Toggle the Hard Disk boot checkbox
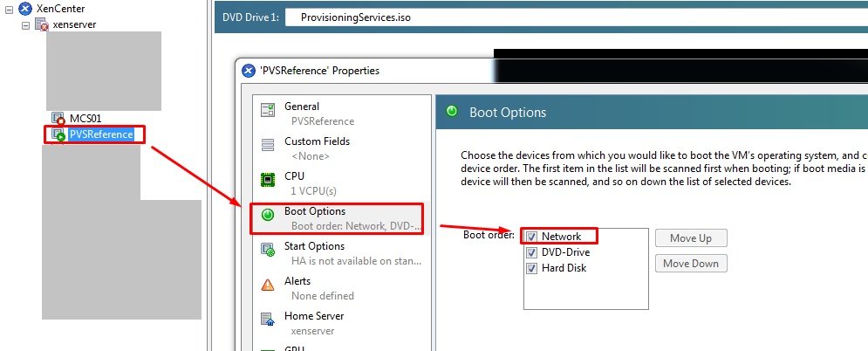Image resolution: width=868 pixels, height=351 pixels. tap(531, 268)
